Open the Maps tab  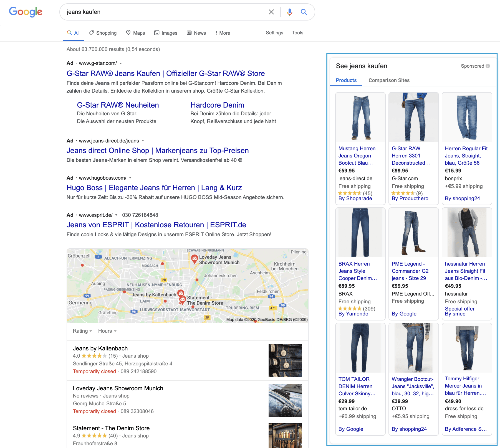tap(135, 33)
